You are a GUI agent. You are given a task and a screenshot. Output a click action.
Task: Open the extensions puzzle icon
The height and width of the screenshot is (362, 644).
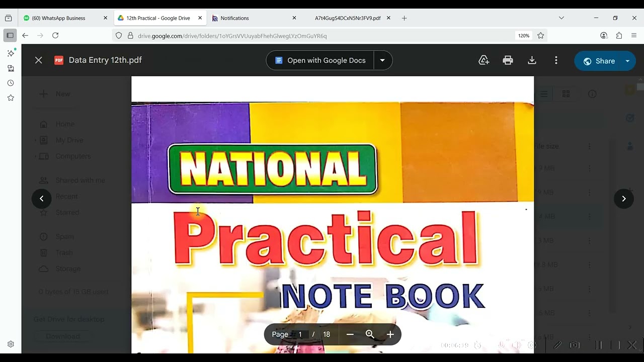(619, 36)
